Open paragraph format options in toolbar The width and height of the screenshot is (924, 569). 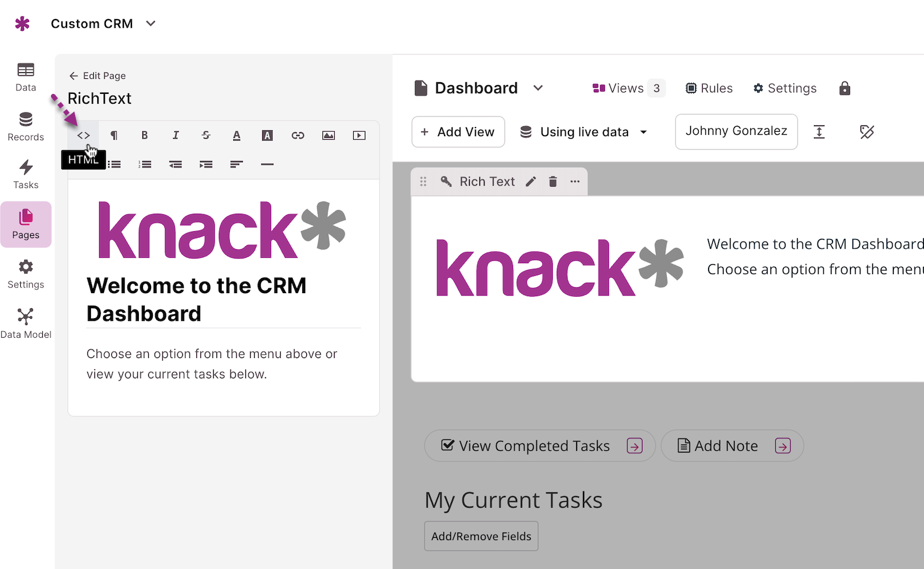[x=114, y=136]
